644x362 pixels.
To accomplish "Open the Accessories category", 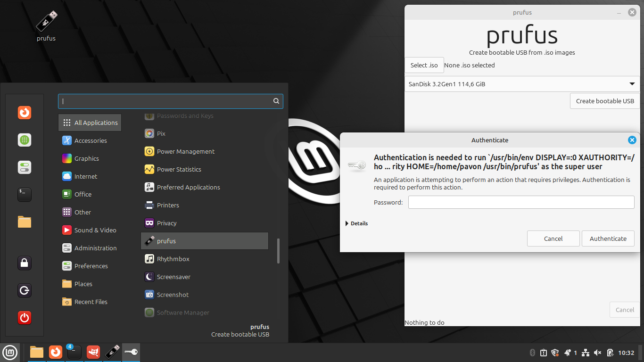I will 90,140.
